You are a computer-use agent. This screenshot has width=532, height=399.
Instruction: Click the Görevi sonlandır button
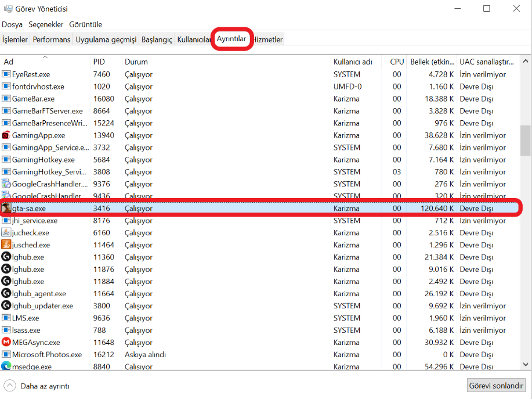[496, 386]
